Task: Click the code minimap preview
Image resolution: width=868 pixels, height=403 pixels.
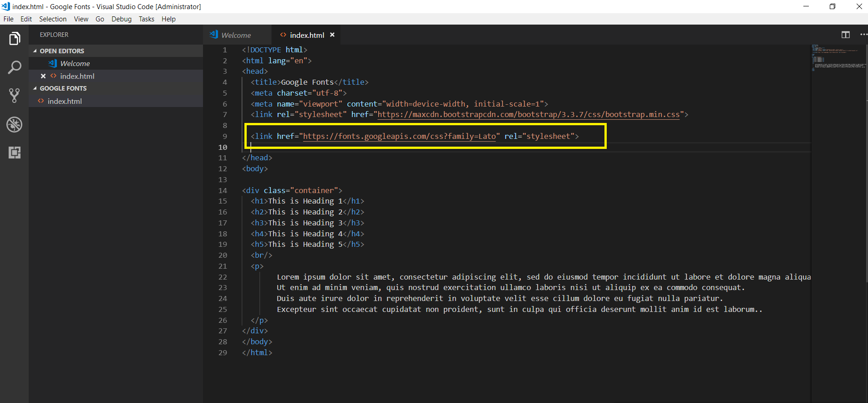Action: coord(839,58)
